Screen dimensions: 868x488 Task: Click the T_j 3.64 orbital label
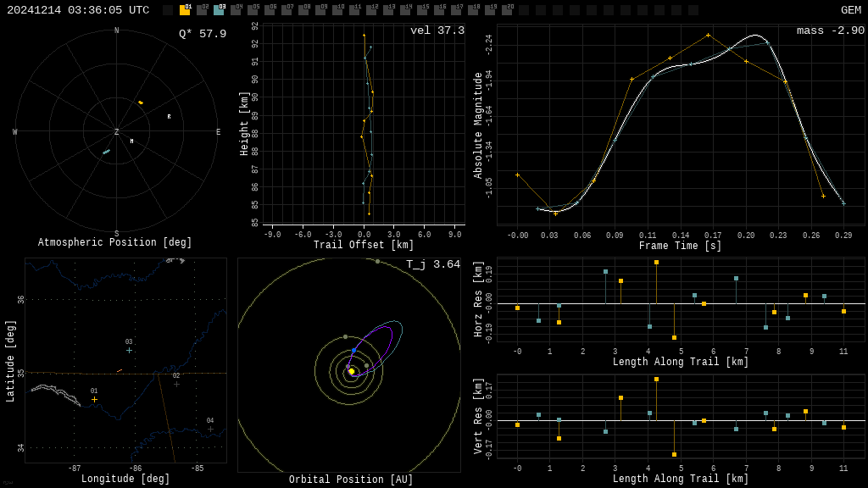pos(432,264)
